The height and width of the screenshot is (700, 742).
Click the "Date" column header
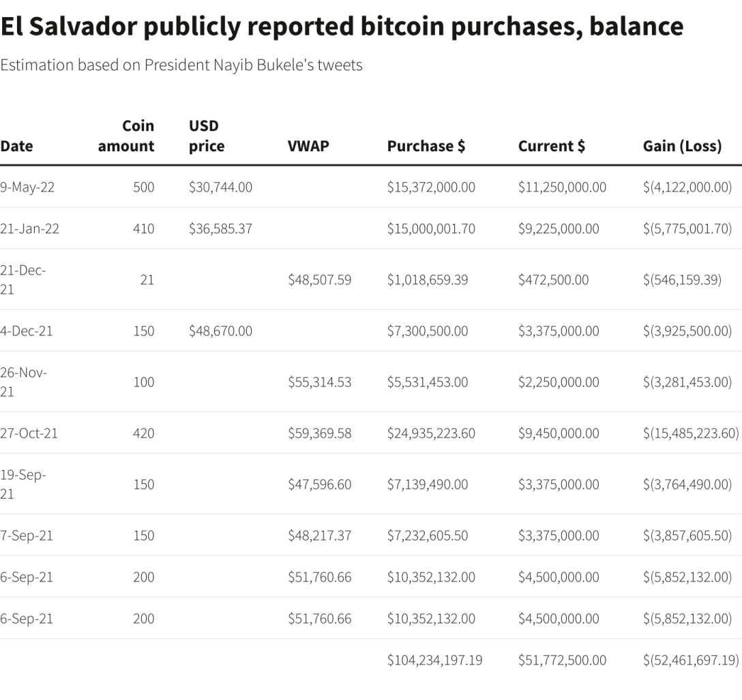coord(16,146)
